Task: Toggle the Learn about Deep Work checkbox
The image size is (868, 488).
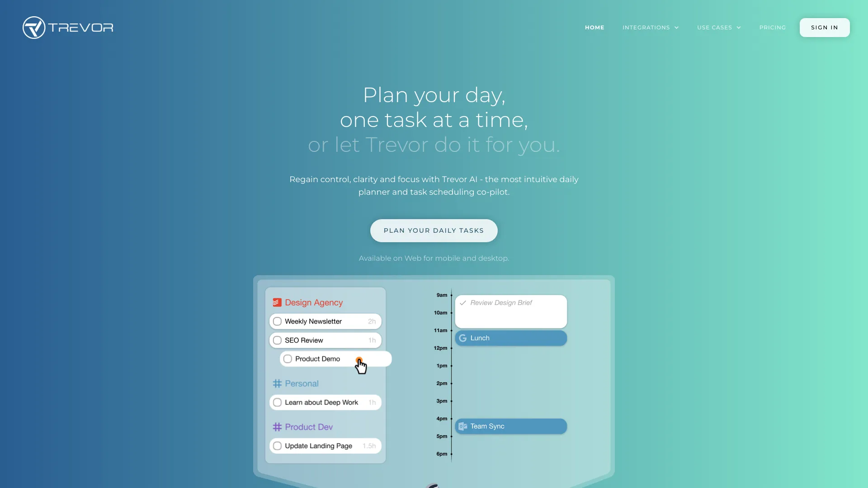Action: (x=277, y=402)
